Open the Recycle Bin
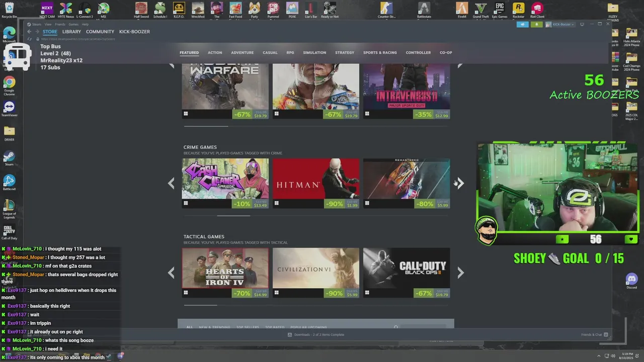The width and height of the screenshot is (644, 362). point(9,10)
